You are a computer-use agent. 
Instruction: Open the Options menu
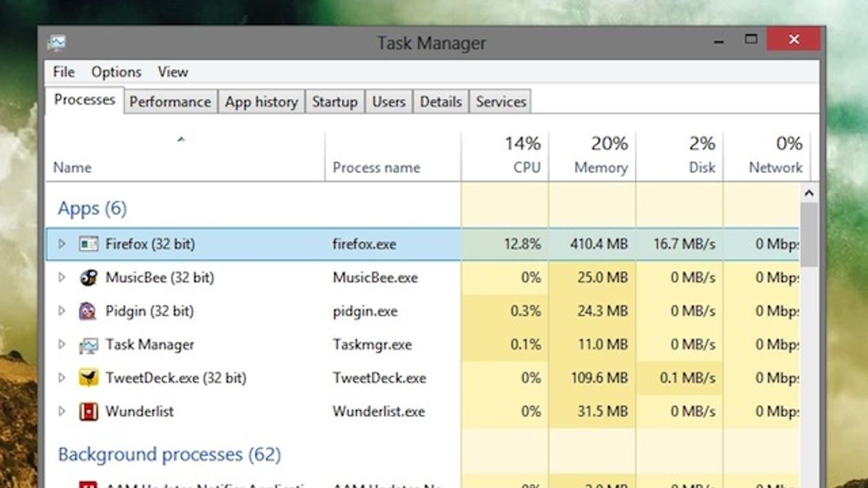pyautogui.click(x=116, y=72)
